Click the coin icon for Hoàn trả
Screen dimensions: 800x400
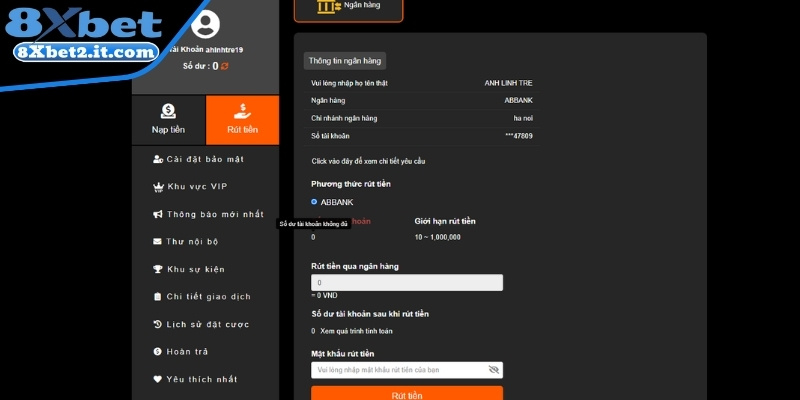tap(157, 352)
